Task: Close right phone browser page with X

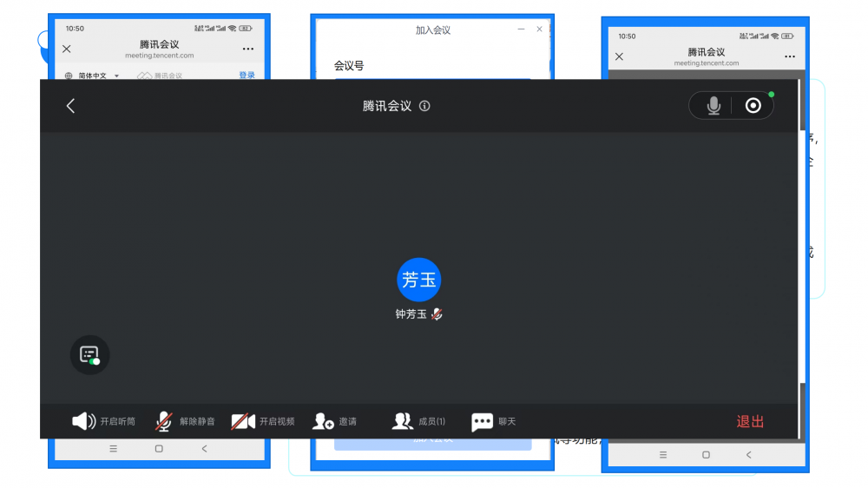Action: [620, 56]
